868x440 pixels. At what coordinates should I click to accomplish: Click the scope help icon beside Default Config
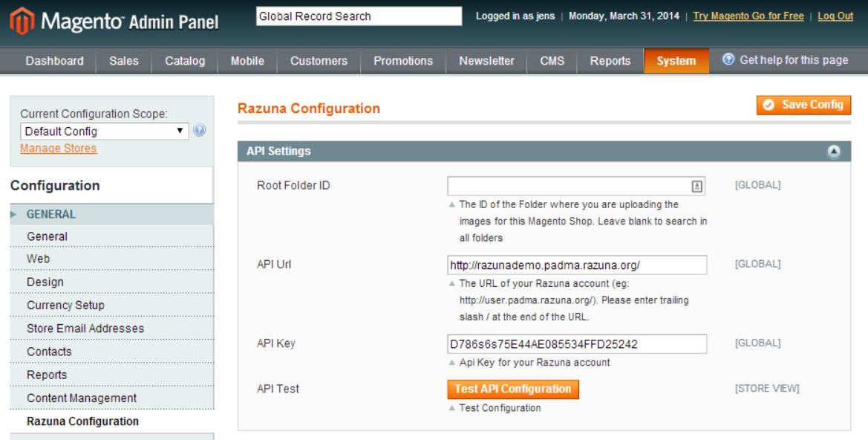click(199, 131)
